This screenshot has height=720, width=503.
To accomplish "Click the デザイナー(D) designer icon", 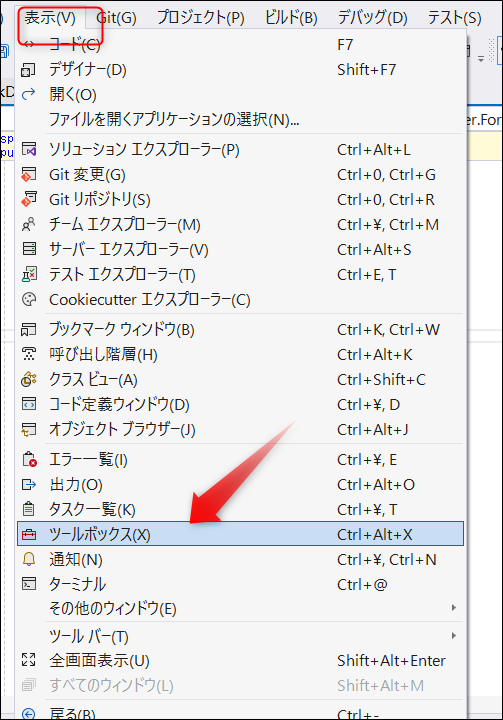I will pyautogui.click(x=28, y=70).
